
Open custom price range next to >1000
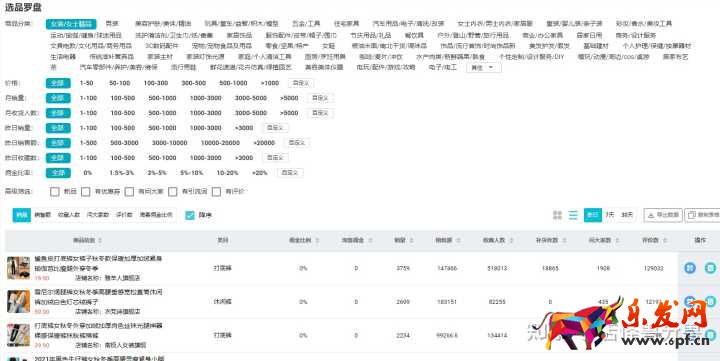(x=301, y=83)
